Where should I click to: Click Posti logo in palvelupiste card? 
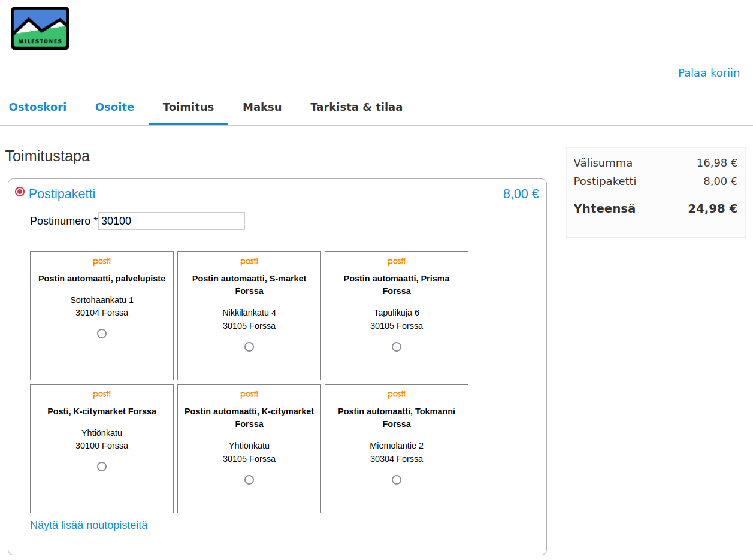pyautogui.click(x=102, y=261)
